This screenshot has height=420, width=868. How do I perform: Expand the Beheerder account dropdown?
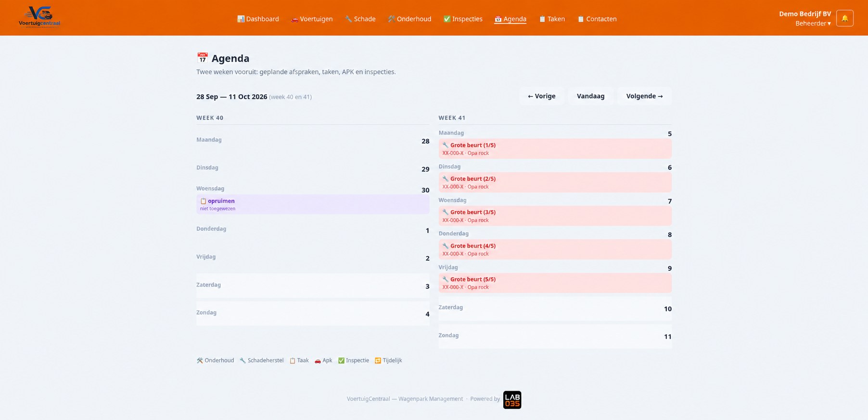click(x=813, y=23)
